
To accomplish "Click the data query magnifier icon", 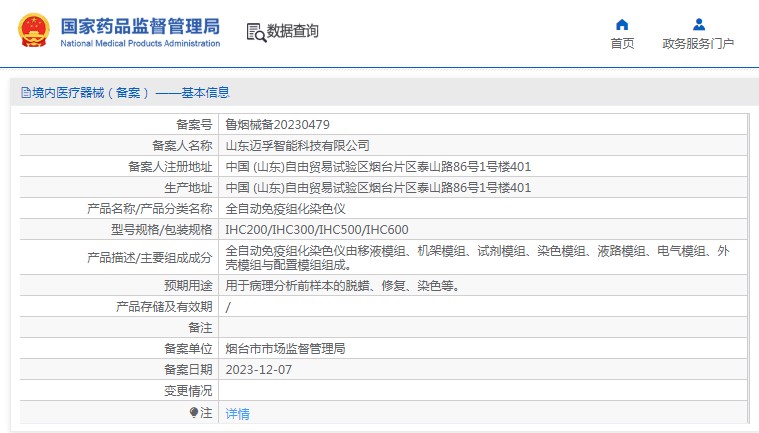I will coord(256,32).
